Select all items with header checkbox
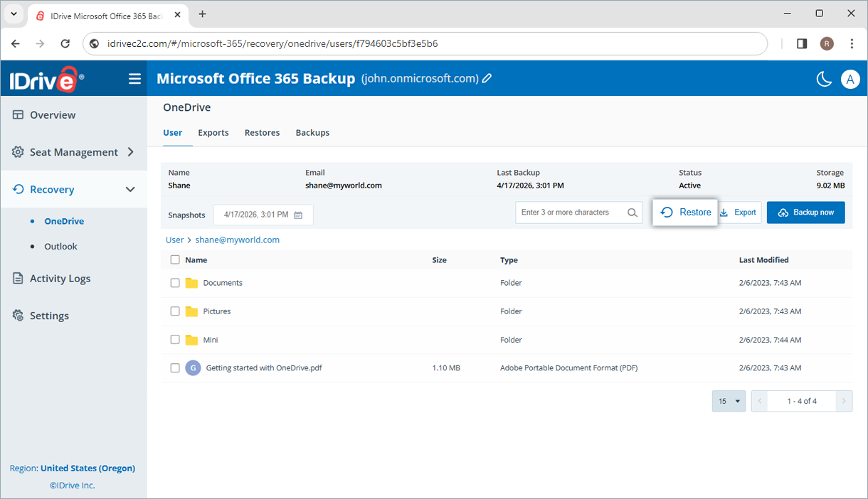 coord(175,260)
